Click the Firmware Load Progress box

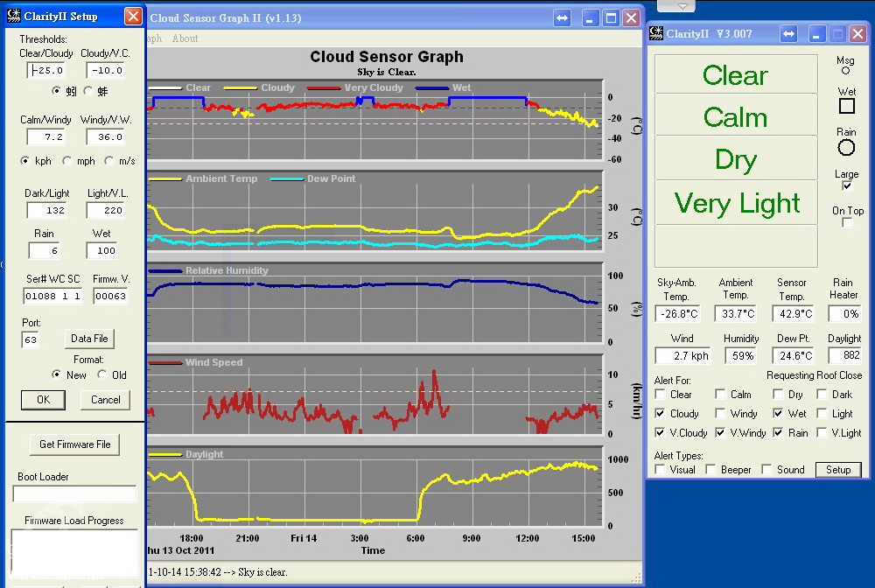[x=74, y=553]
